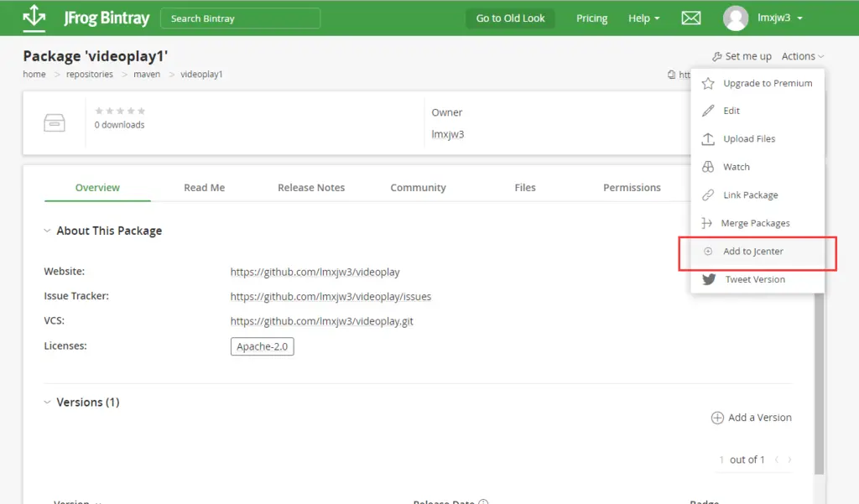This screenshot has width=859, height=504.
Task: Open the videoplay.git VCS link
Action: [321, 321]
